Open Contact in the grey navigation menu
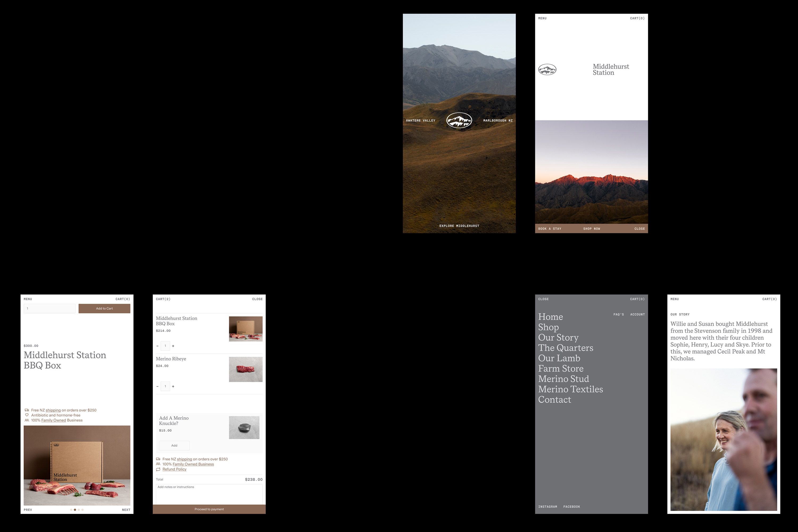The height and width of the screenshot is (532, 798). [554, 400]
